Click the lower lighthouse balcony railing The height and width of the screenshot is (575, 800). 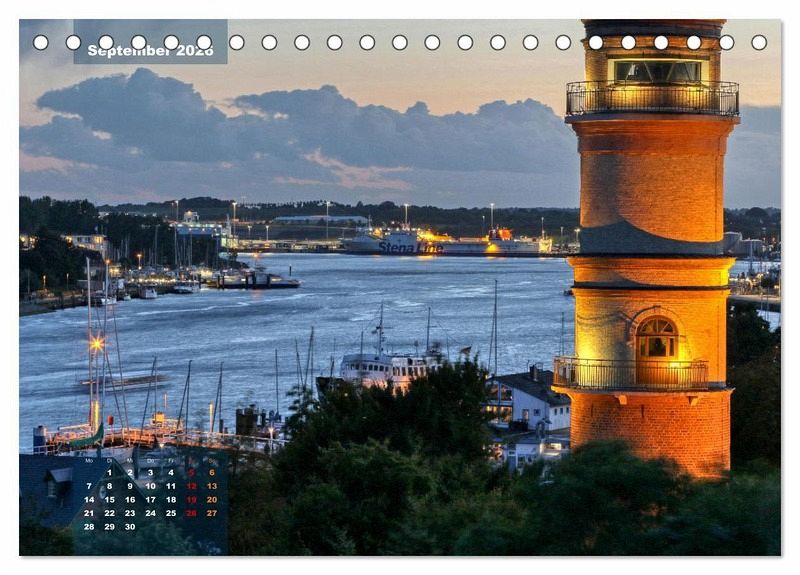(x=632, y=374)
